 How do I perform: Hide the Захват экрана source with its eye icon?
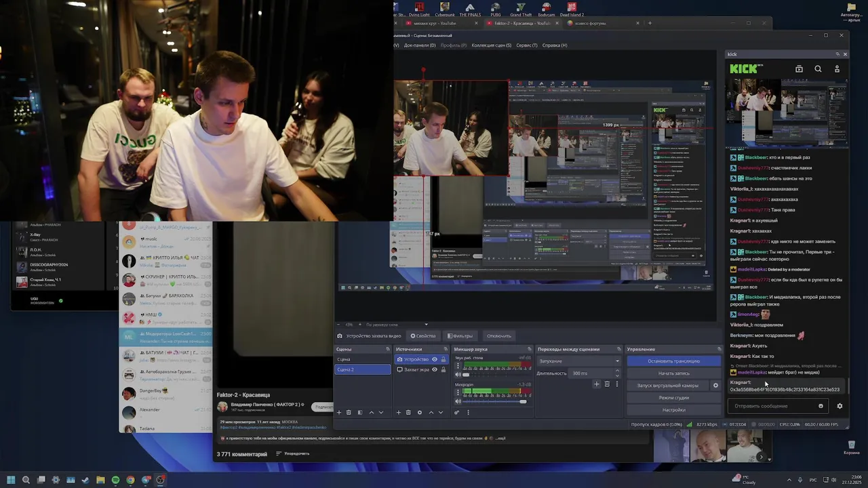(435, 369)
